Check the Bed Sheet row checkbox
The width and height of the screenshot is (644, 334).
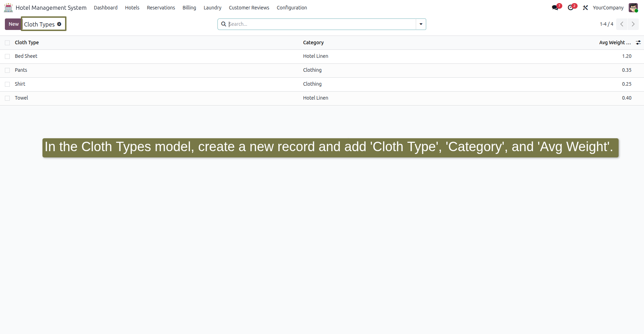tap(7, 56)
